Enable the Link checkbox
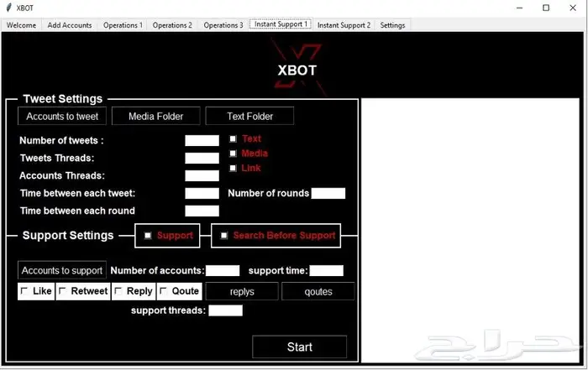This screenshot has height=370, width=588. (233, 168)
